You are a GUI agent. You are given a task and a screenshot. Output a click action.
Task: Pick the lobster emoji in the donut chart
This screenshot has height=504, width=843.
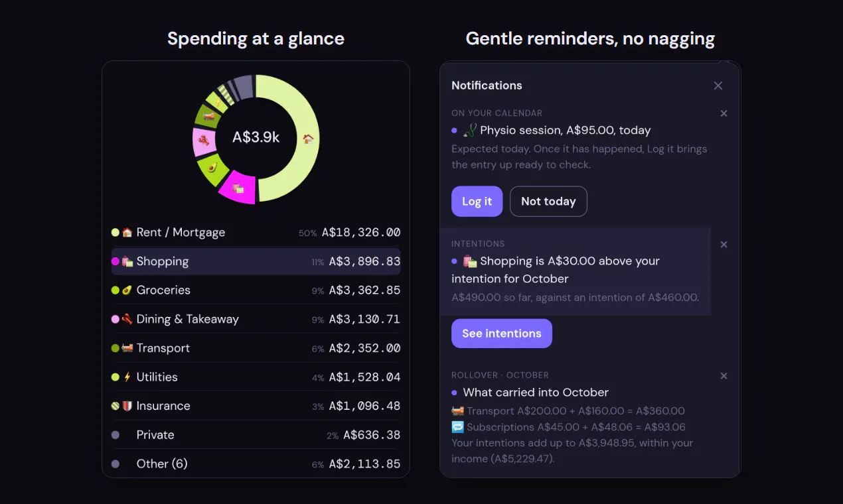click(x=204, y=141)
